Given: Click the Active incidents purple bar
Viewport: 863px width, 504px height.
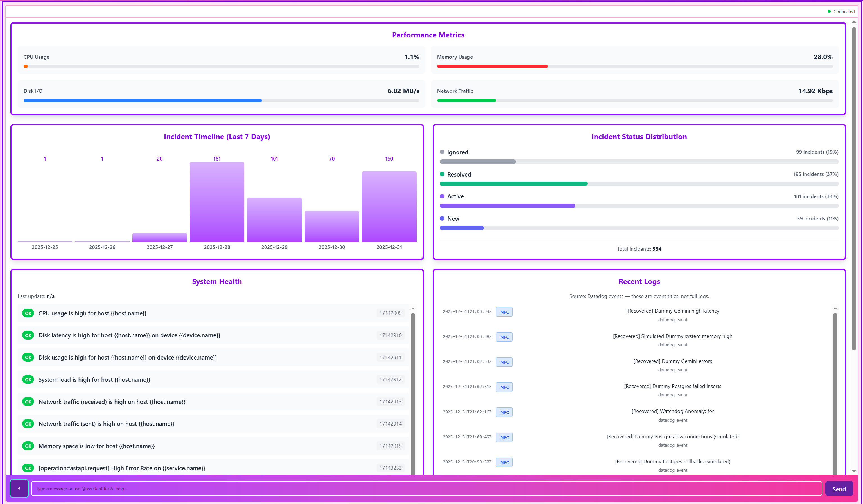Looking at the screenshot, I should click(x=507, y=206).
